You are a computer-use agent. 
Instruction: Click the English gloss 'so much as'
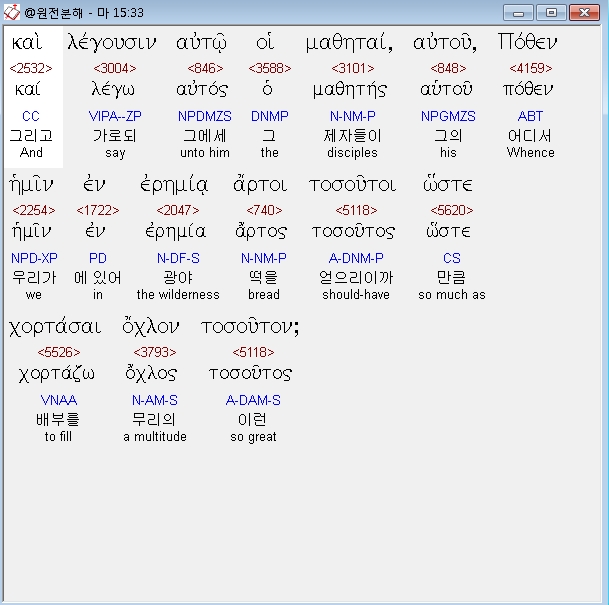452,295
